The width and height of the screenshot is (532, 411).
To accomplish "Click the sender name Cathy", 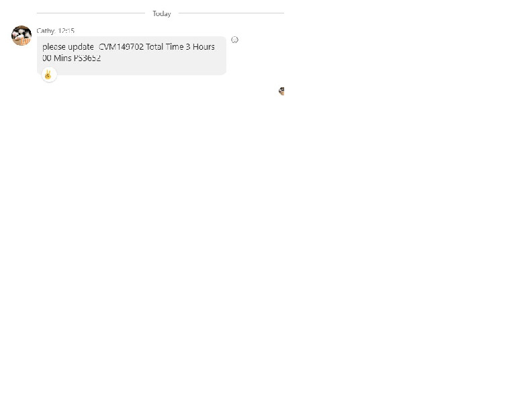I will [x=46, y=31].
